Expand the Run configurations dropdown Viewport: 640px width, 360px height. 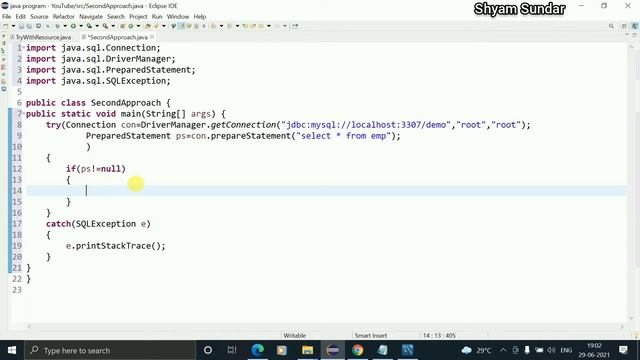(81, 26)
